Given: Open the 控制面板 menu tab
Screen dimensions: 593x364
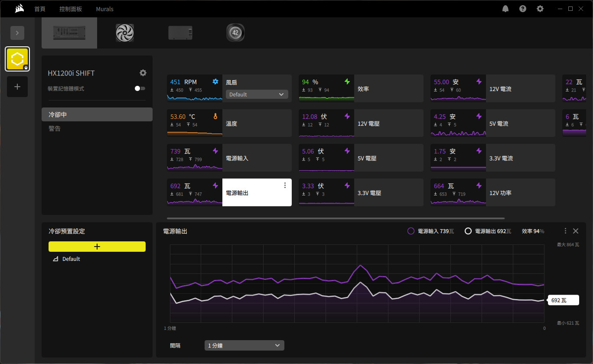Looking at the screenshot, I should click(71, 9).
